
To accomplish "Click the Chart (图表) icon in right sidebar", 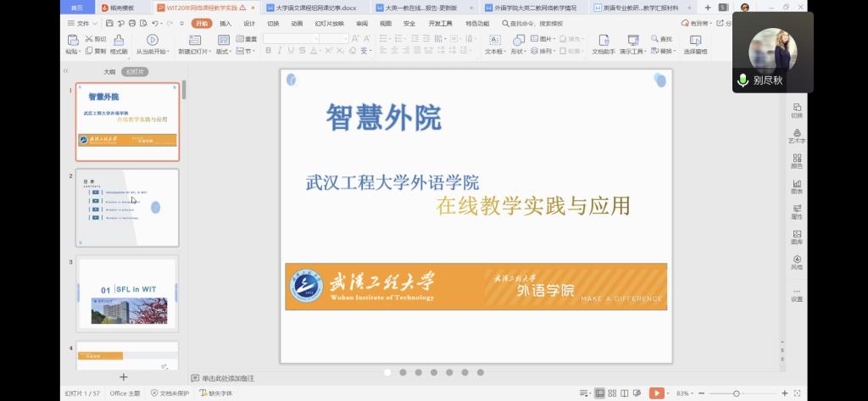I will point(797,183).
